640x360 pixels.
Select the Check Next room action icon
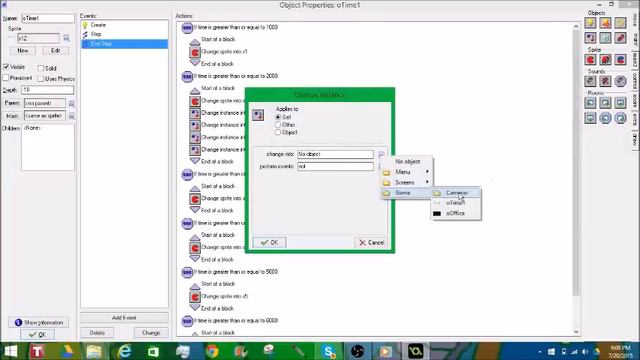click(x=620, y=118)
